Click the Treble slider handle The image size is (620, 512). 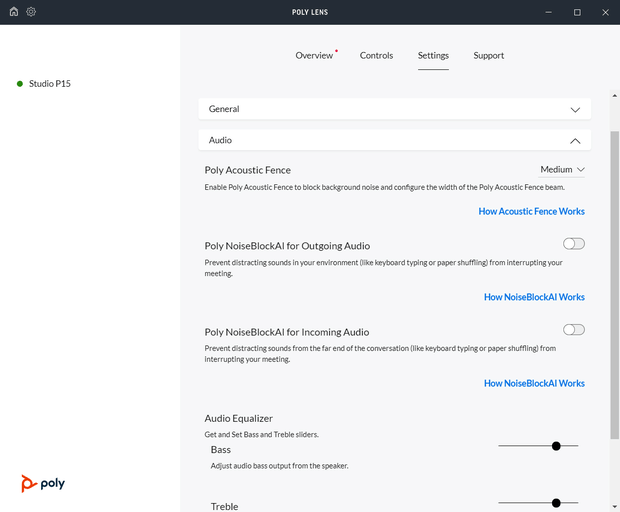556,503
